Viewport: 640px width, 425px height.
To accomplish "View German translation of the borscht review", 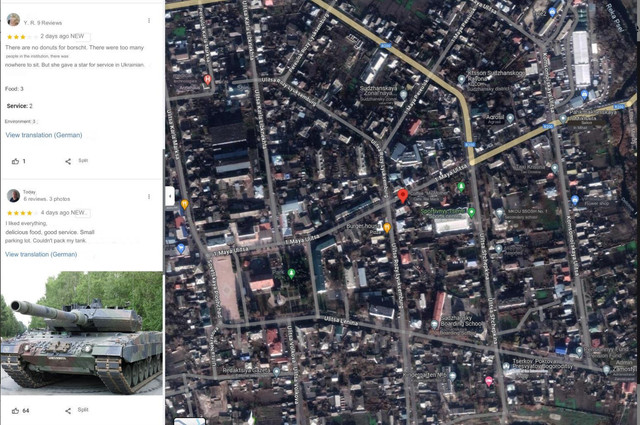I will (44, 135).
